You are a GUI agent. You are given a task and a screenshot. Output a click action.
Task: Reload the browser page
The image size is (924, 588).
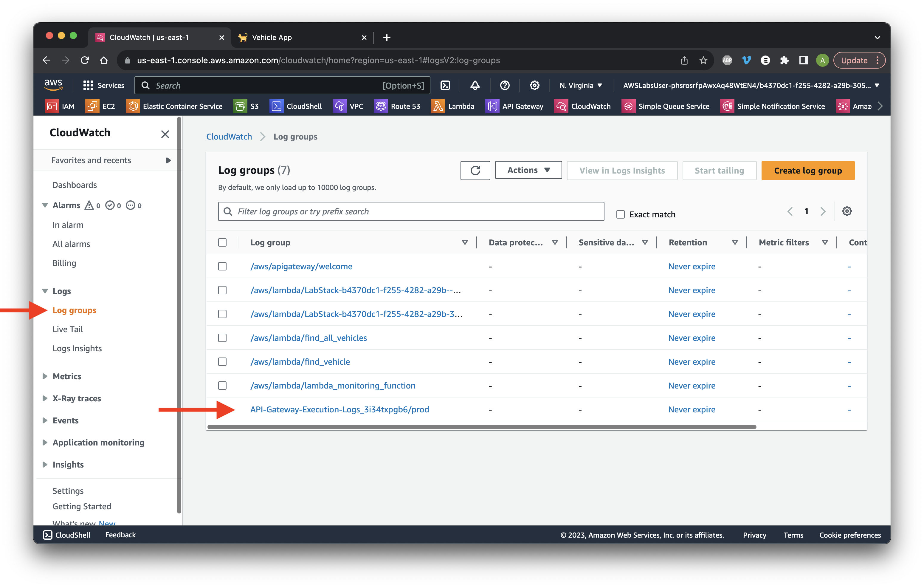84,60
